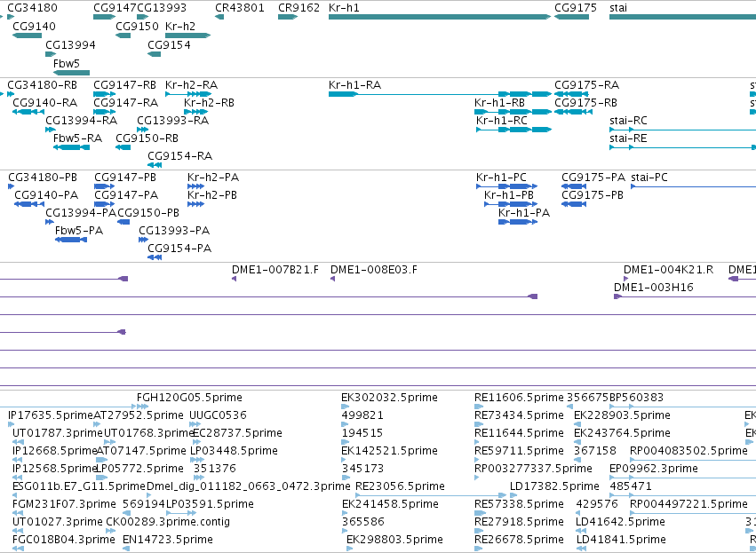Click the CG9154 gene label in top track
The width and height of the screenshot is (756, 553).
tap(169, 44)
